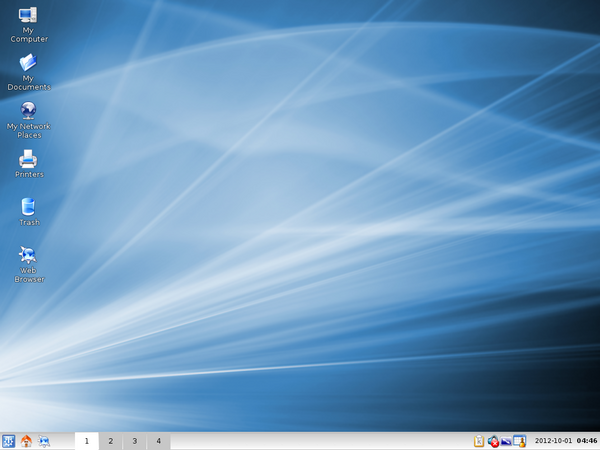
Task: Switch to virtual desktop 4
Action: 158,441
